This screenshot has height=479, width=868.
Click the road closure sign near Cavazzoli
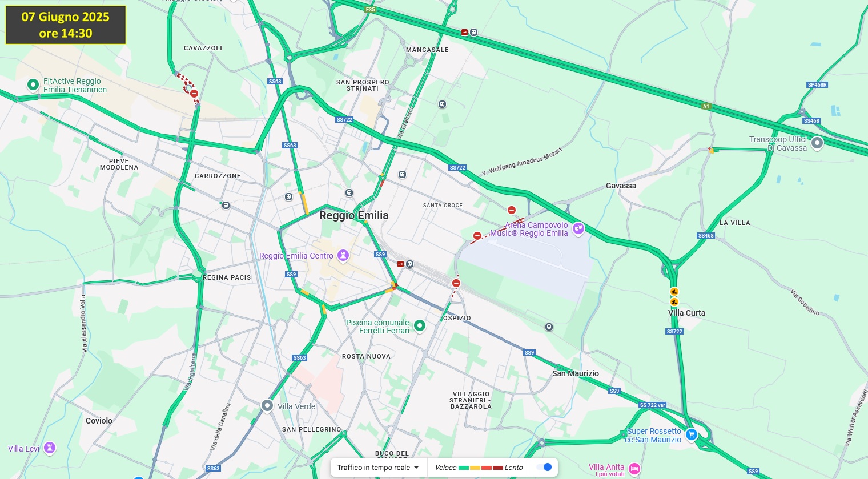[x=194, y=94]
